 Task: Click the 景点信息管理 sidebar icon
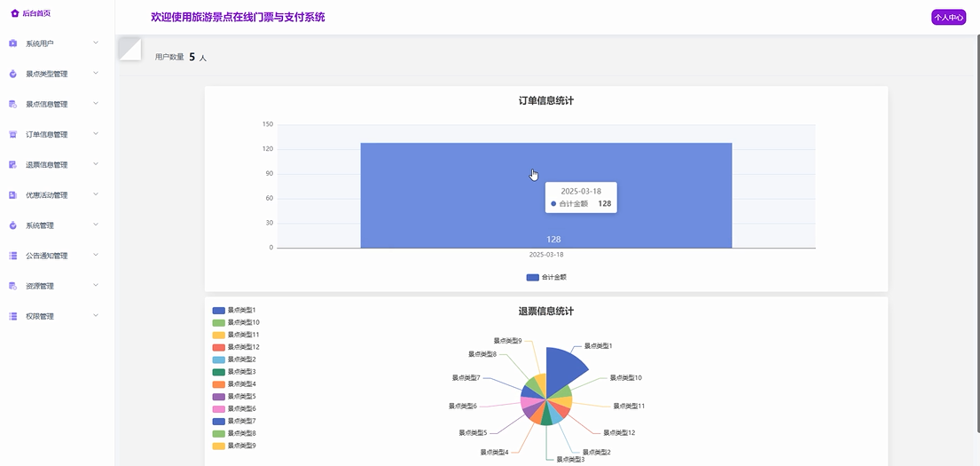coord(13,104)
